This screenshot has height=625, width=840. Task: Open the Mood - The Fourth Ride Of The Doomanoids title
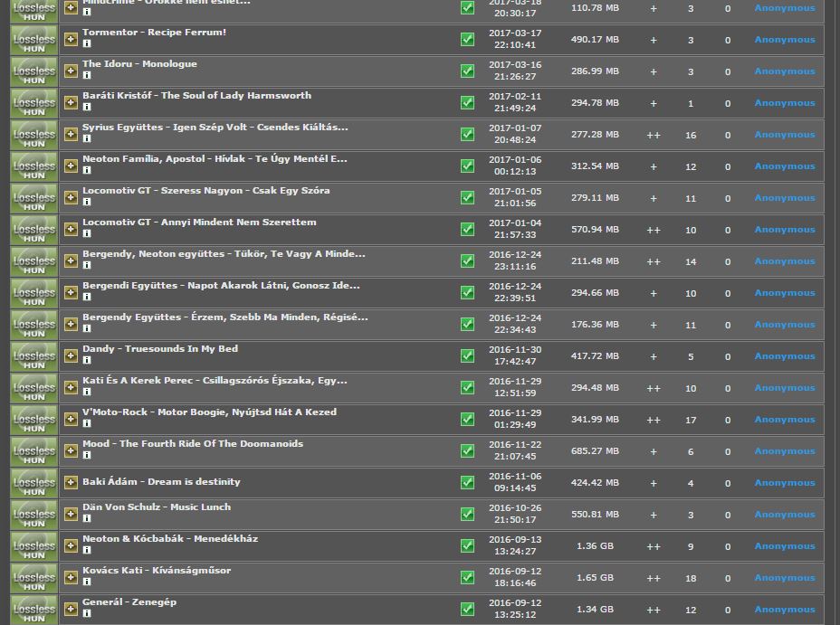[x=193, y=444]
